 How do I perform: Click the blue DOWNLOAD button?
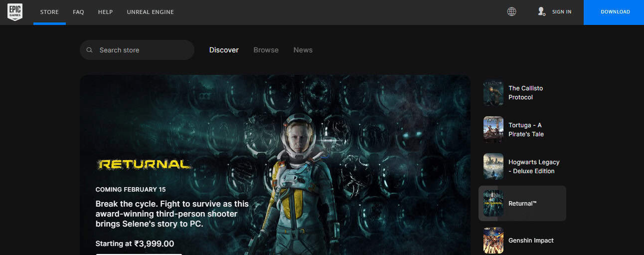[614, 12]
